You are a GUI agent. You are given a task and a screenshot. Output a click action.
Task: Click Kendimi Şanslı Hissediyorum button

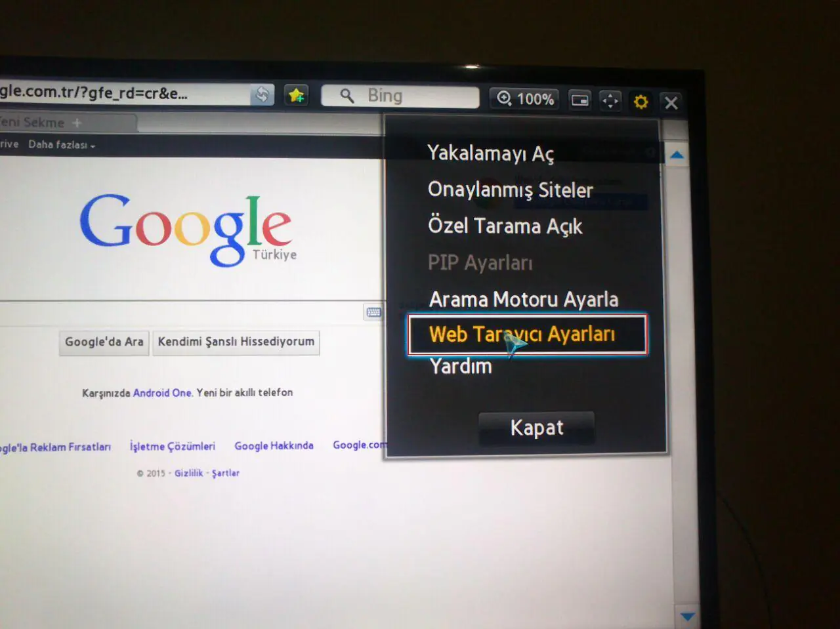click(x=236, y=342)
